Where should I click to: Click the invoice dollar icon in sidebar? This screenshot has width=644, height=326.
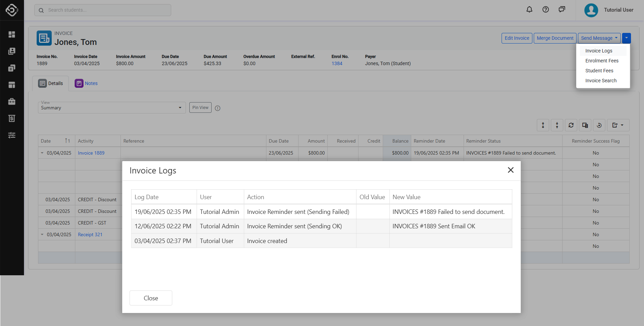12,119
